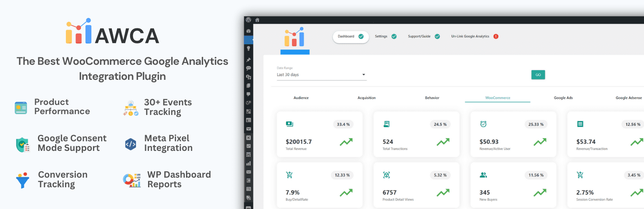Open the Support/Guide link
The image size is (644, 209).
coord(419,36)
